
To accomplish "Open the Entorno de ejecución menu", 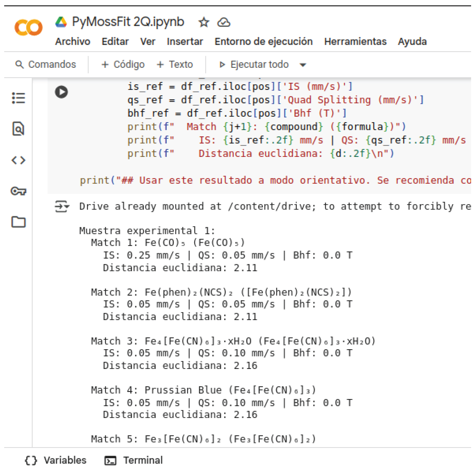I will click(x=263, y=42).
